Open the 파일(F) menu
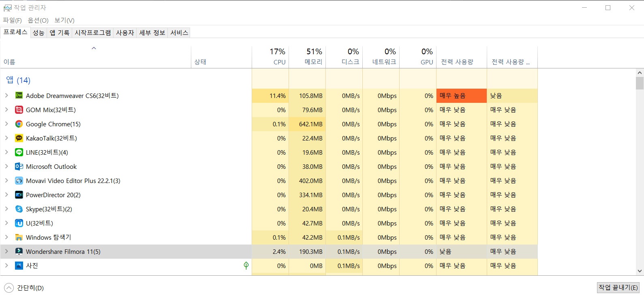The image size is (644, 300). (13, 20)
